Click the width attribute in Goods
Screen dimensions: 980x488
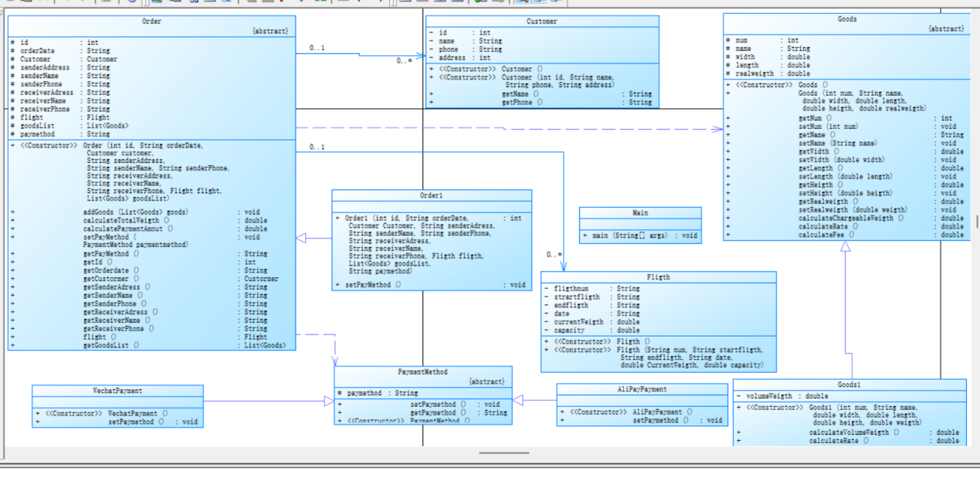tap(768, 56)
